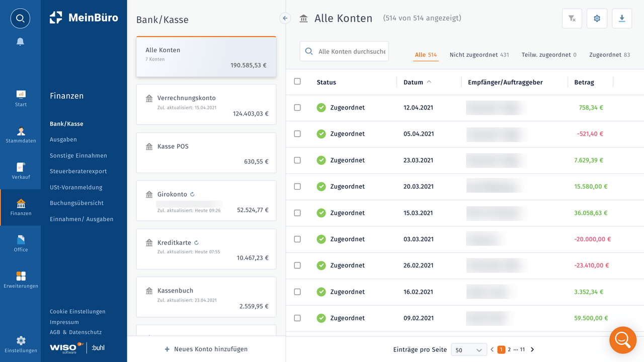Viewport: 644px width, 362px height.
Task: Select the Alle Konten card
Action: click(x=206, y=57)
